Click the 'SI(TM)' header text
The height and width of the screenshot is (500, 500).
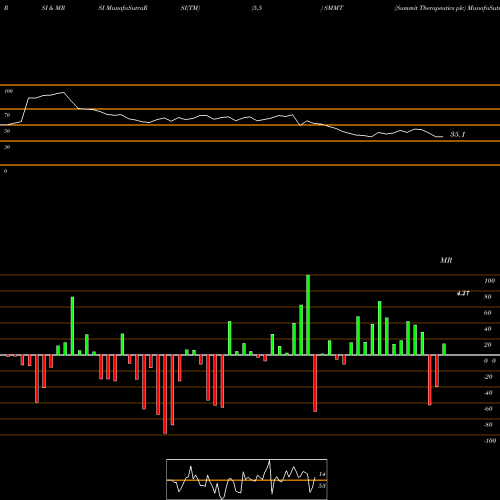tap(190, 8)
